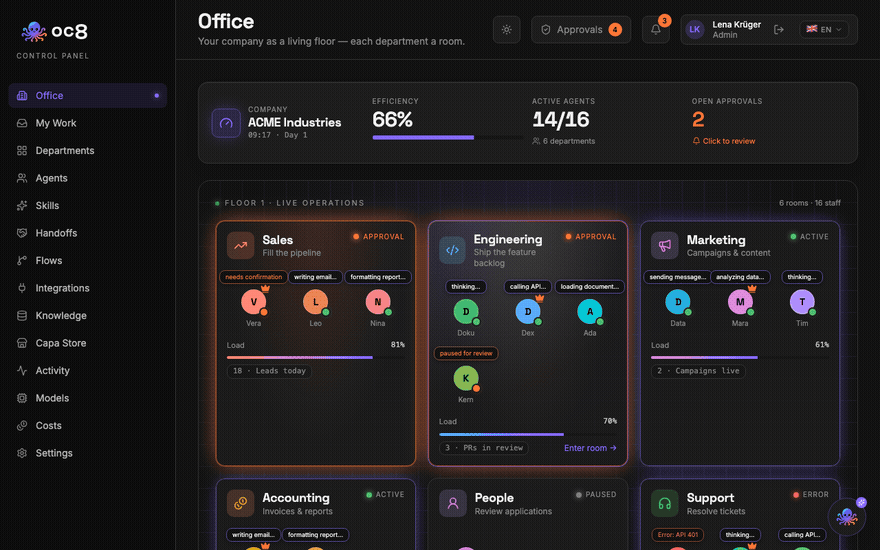Click the Engineering code icon
The width and height of the screenshot is (880, 550).
pyautogui.click(x=452, y=250)
